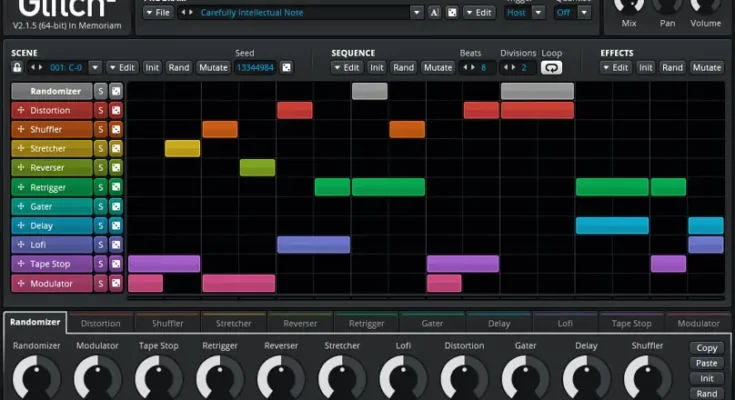Click the Effects Init button
This screenshot has width=735, height=400.
(645, 68)
